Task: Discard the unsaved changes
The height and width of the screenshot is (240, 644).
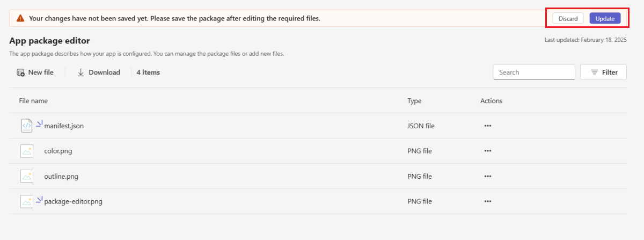Action: coord(568,18)
